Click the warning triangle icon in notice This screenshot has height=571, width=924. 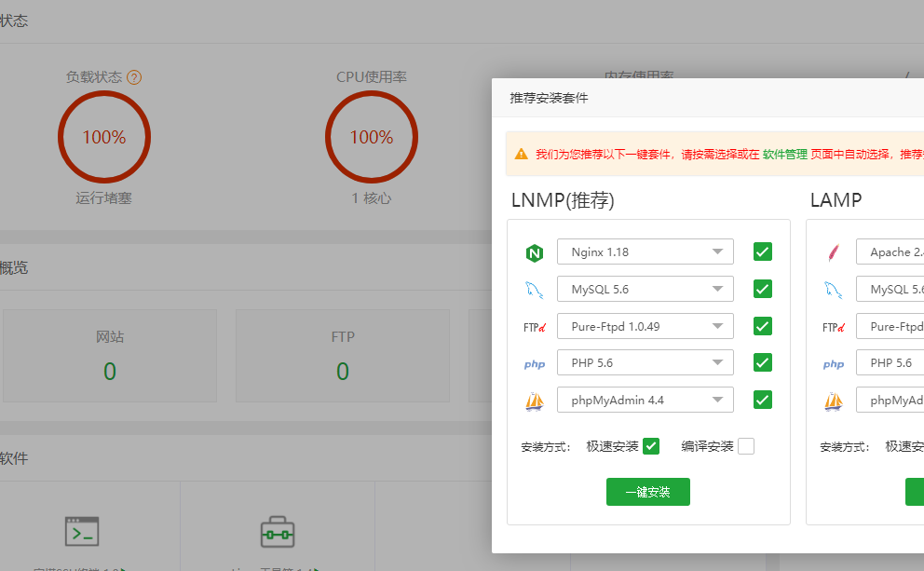pos(521,154)
